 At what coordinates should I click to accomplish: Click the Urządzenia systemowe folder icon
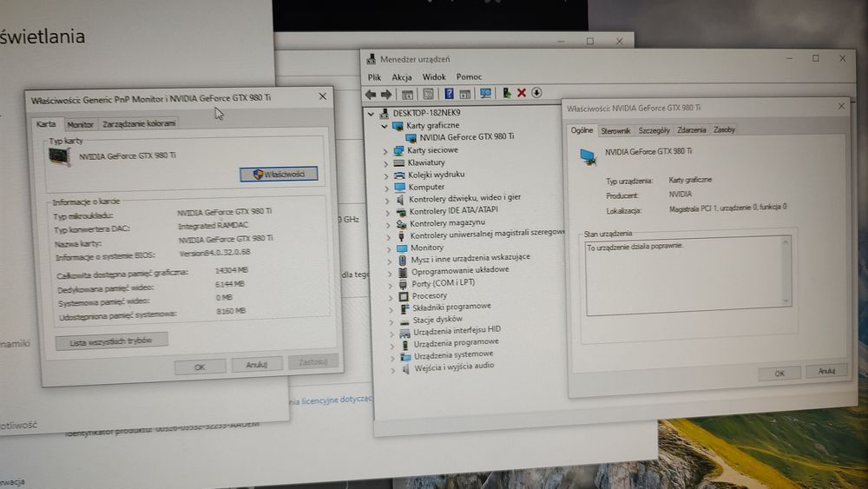[x=405, y=356]
